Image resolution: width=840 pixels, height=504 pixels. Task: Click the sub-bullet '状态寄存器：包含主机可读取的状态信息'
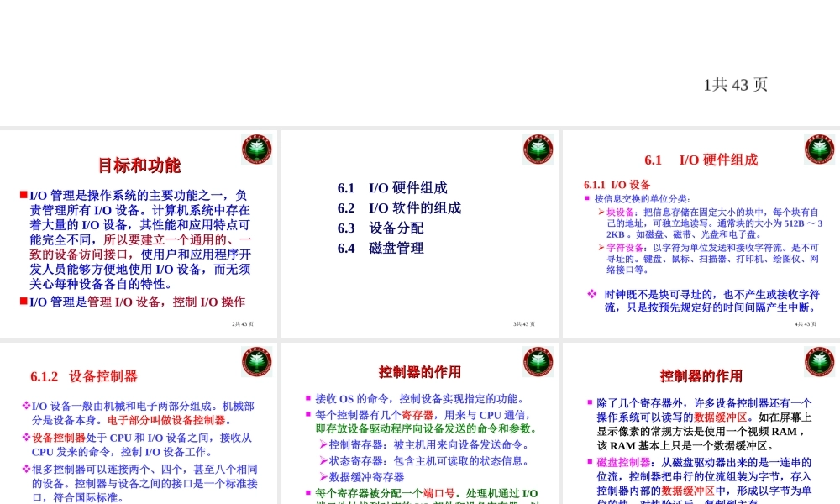click(x=429, y=461)
